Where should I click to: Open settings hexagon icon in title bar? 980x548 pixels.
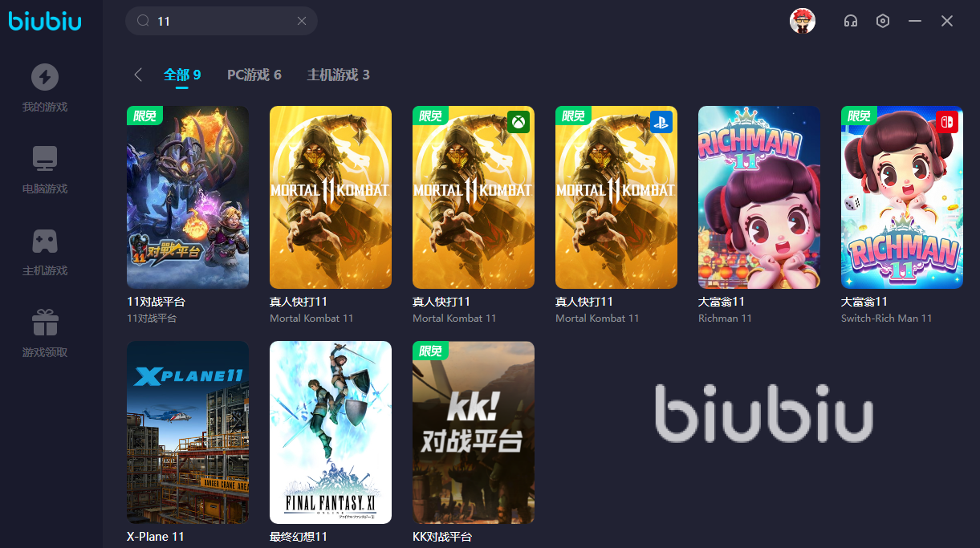883,21
